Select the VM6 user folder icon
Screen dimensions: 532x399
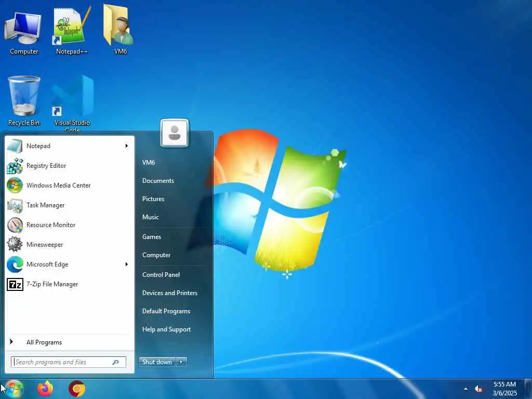[x=120, y=30]
